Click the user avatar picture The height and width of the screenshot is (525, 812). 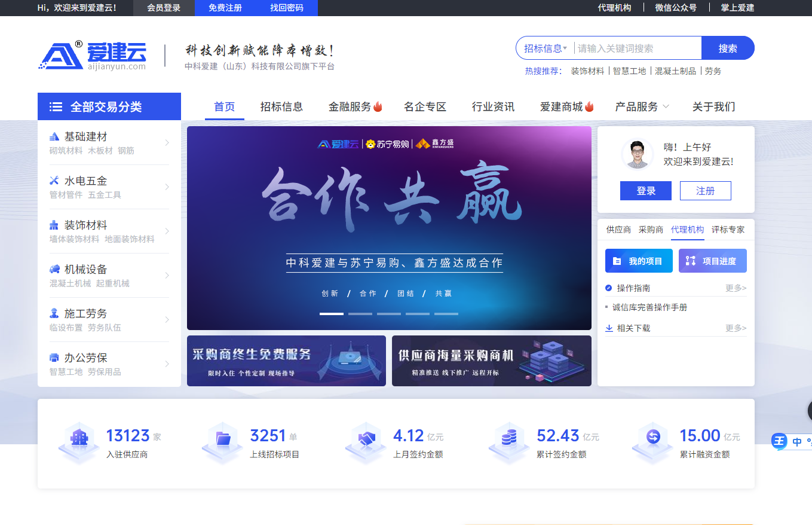click(x=638, y=154)
